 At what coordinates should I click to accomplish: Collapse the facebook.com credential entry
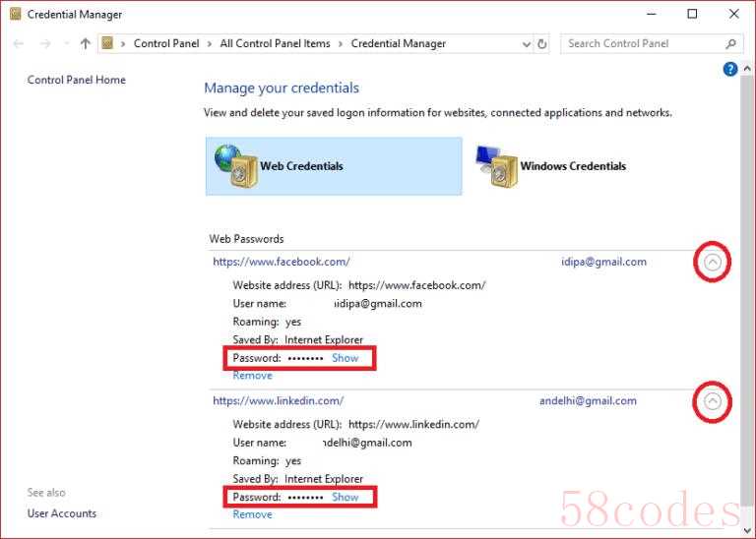click(x=712, y=262)
